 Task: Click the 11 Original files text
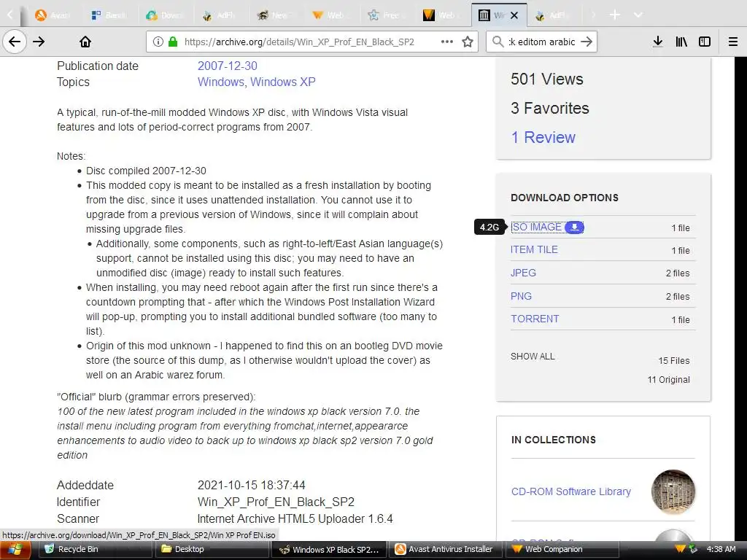click(x=668, y=379)
